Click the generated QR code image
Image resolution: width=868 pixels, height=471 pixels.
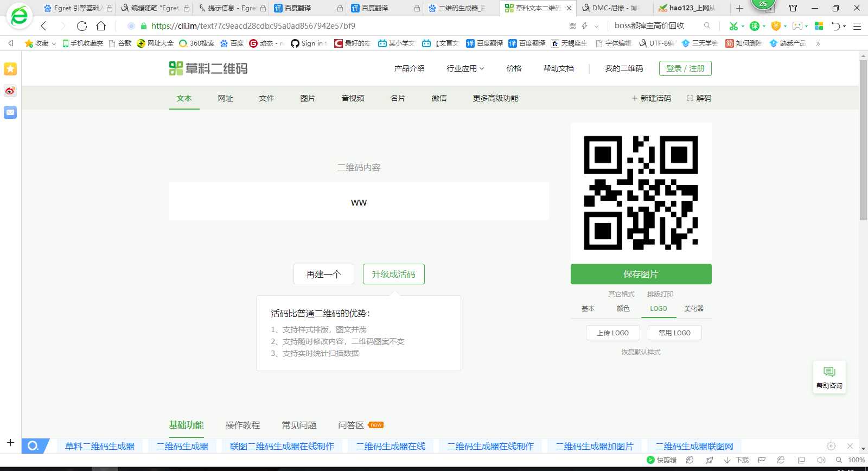(641, 193)
